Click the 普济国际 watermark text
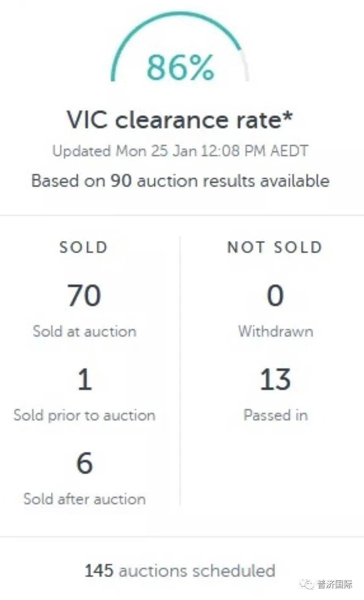Image resolution: width=364 pixels, height=600 pixels. [x=335, y=584]
